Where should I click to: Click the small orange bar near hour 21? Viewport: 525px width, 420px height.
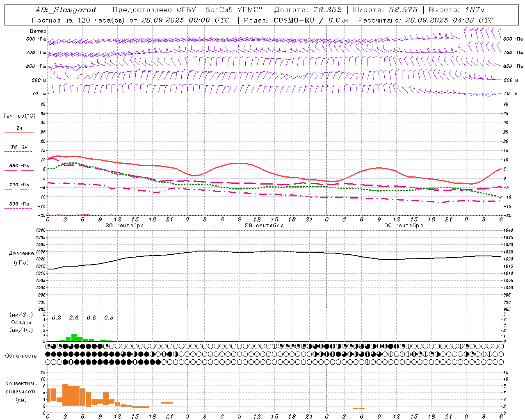(x=167, y=403)
